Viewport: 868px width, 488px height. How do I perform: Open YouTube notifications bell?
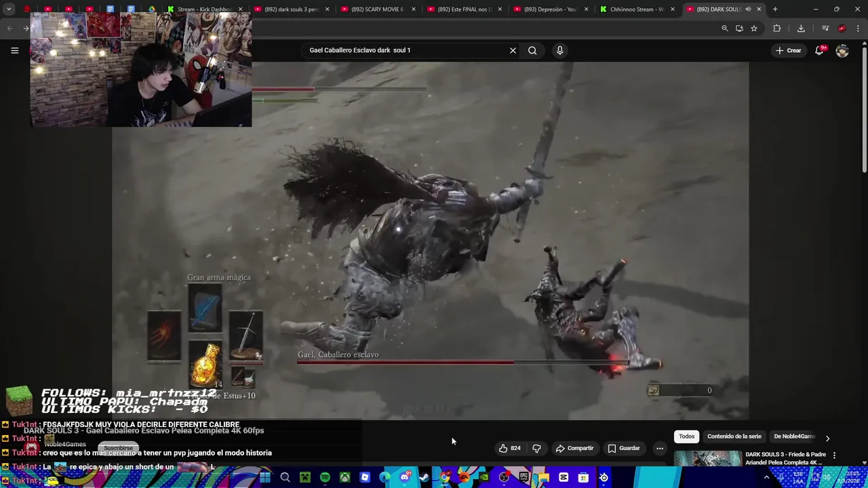[819, 50]
